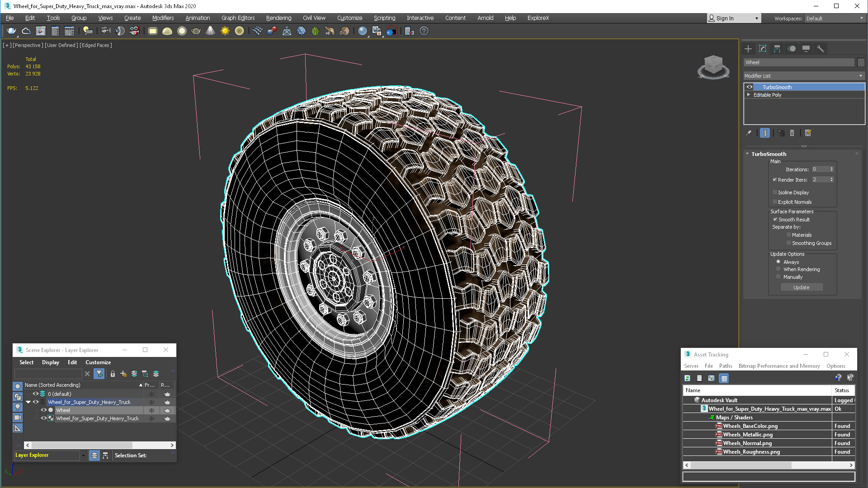
Task: Click Configure Modifier Sets icon
Action: (808, 133)
